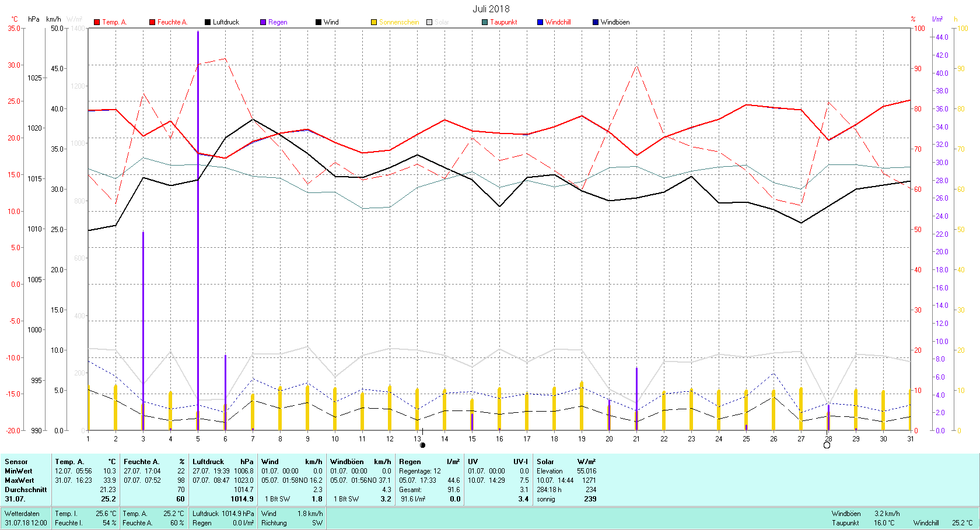
Task: Click the black Wind legend square
Action: pos(318,22)
